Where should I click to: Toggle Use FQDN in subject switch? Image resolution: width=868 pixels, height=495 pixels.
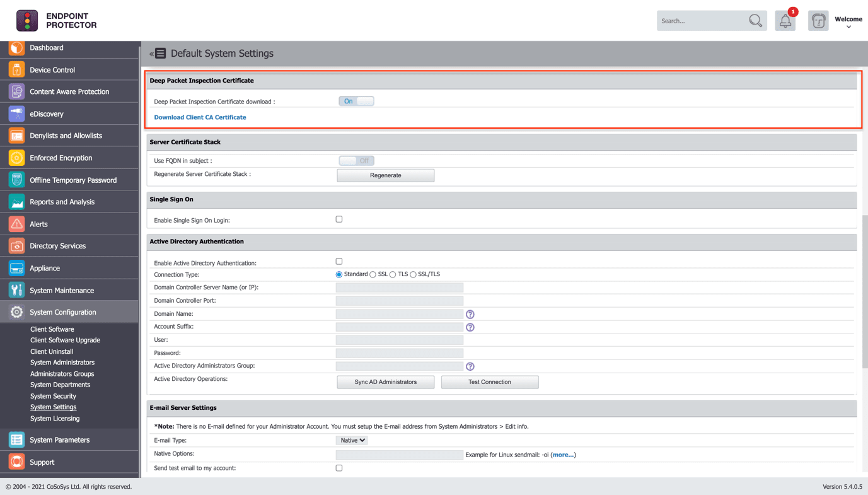pos(356,161)
